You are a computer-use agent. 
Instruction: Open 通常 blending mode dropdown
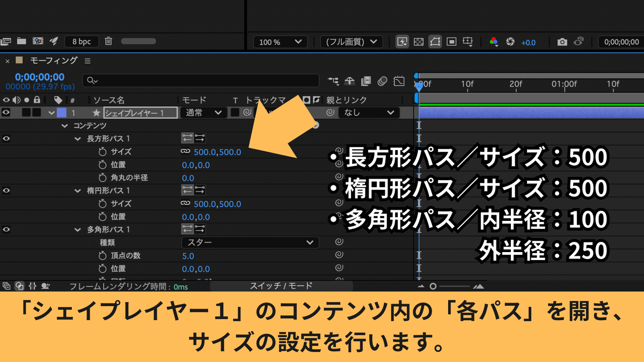203,113
